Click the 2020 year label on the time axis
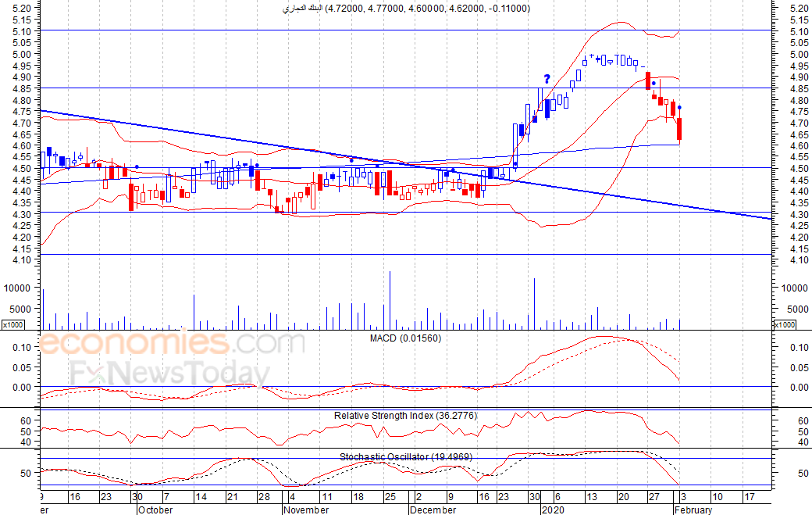This screenshot has height=515, width=812. point(553,510)
